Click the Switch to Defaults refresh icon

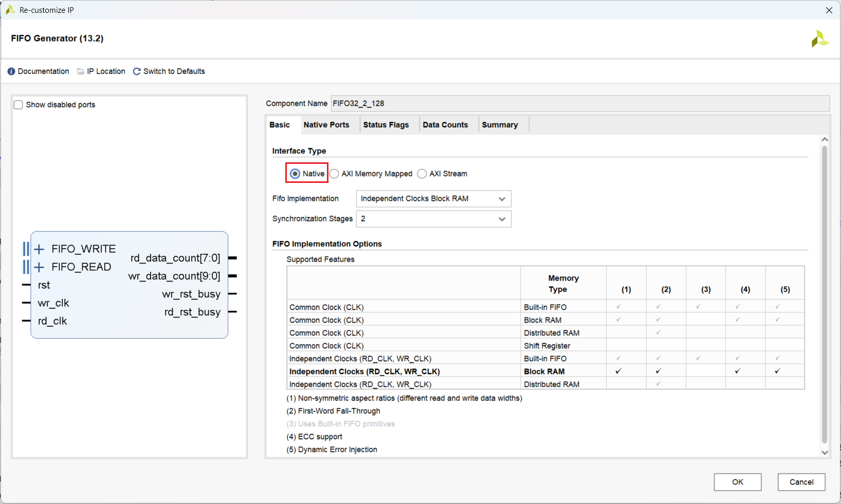(x=137, y=71)
